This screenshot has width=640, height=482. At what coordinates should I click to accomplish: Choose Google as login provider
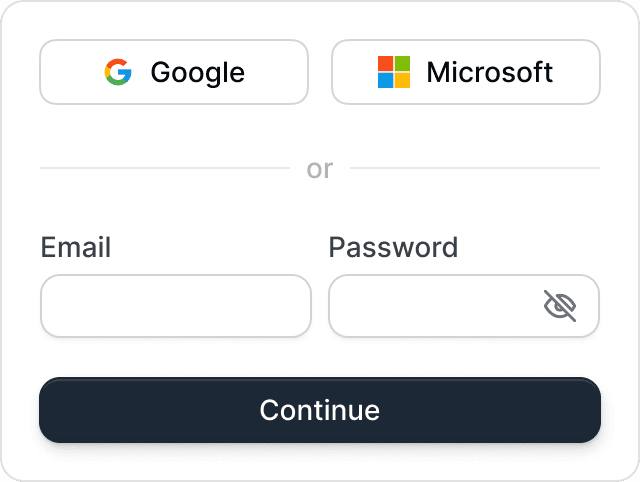pos(174,72)
